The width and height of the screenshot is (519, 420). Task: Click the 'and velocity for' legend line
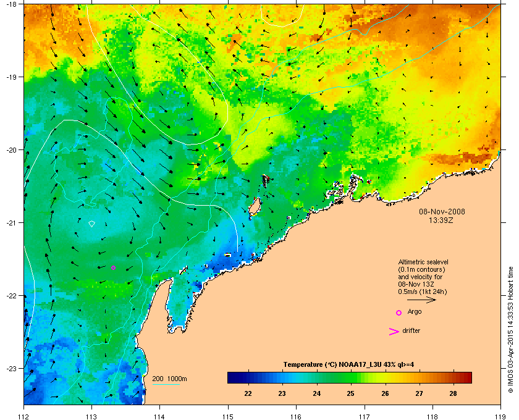tap(420, 277)
